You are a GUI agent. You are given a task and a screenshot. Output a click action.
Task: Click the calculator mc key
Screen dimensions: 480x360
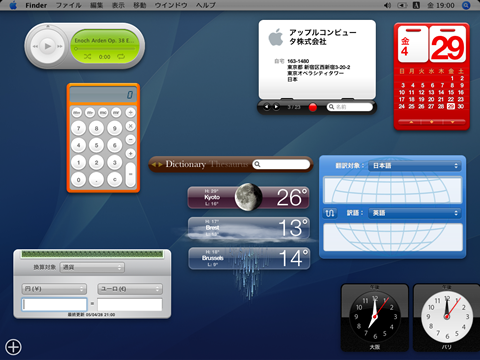tap(103, 113)
